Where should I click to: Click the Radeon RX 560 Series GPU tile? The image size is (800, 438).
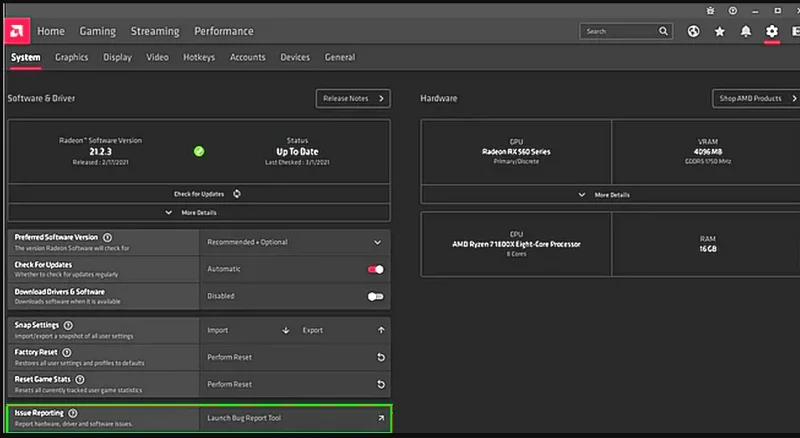tap(516, 152)
